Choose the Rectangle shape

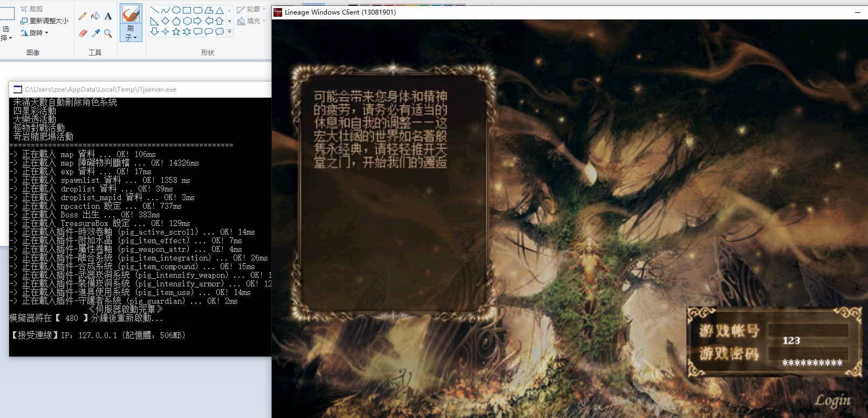187,10
